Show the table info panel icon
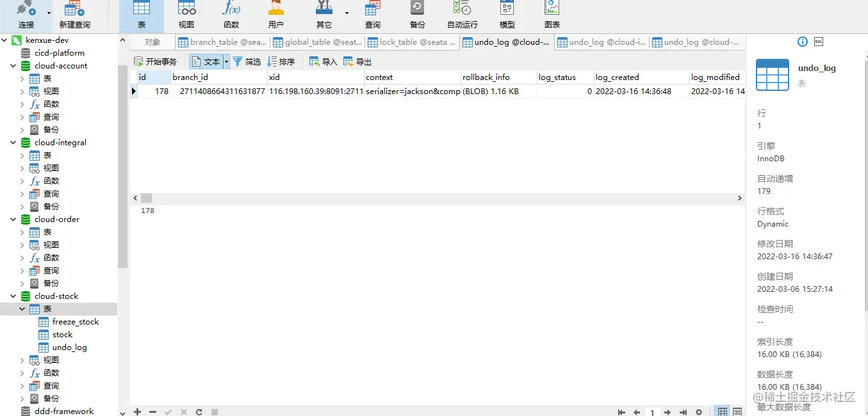 (802, 42)
